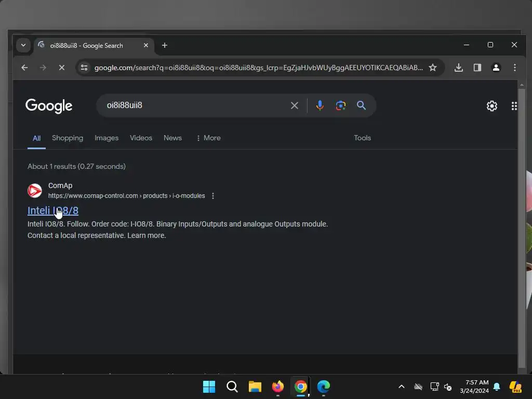Open the notifications bell
Viewport: 532px width, 399px height.
(497, 387)
